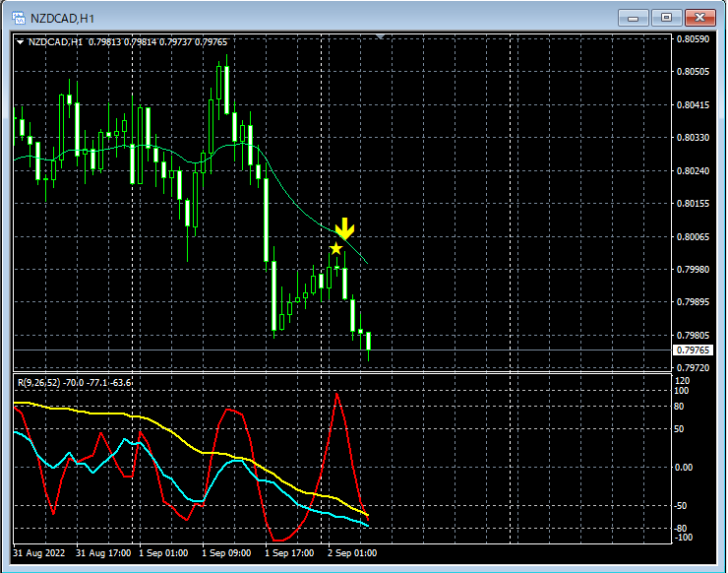Click the 0.80415 price scale label
This screenshot has height=573, width=728.
click(693, 105)
